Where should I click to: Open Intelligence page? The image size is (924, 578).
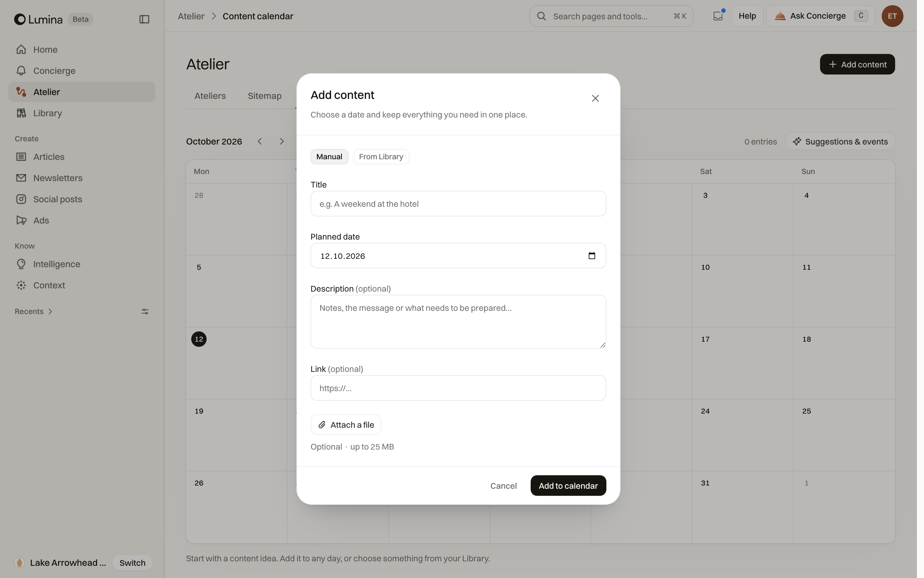pyautogui.click(x=82, y=264)
